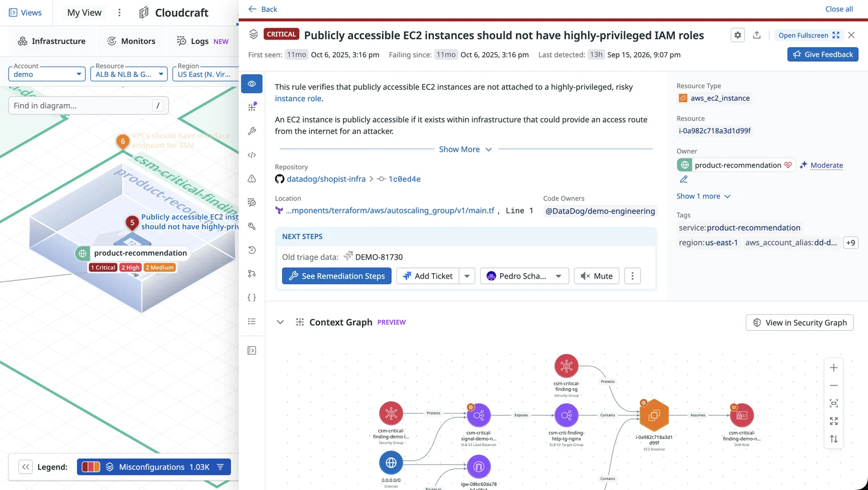This screenshot has width=868, height=490.
Task: Fit context graph to view
Action: (834, 403)
